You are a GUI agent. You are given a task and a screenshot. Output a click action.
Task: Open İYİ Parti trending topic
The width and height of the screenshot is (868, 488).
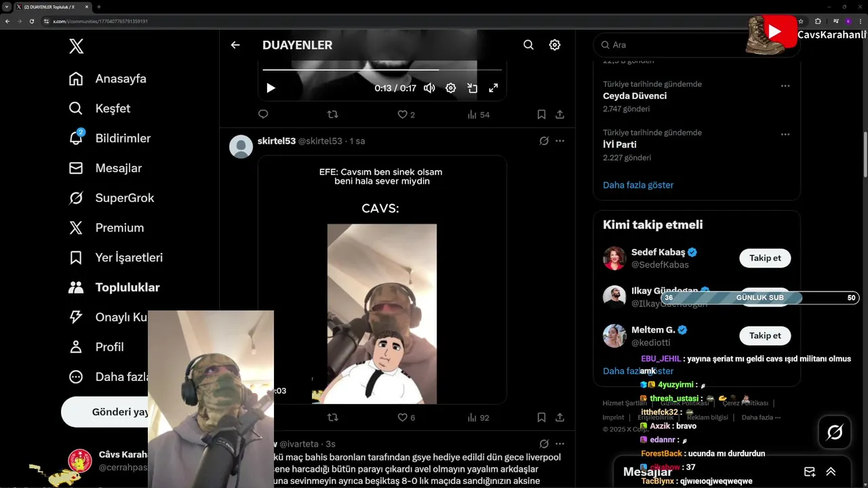click(x=620, y=144)
